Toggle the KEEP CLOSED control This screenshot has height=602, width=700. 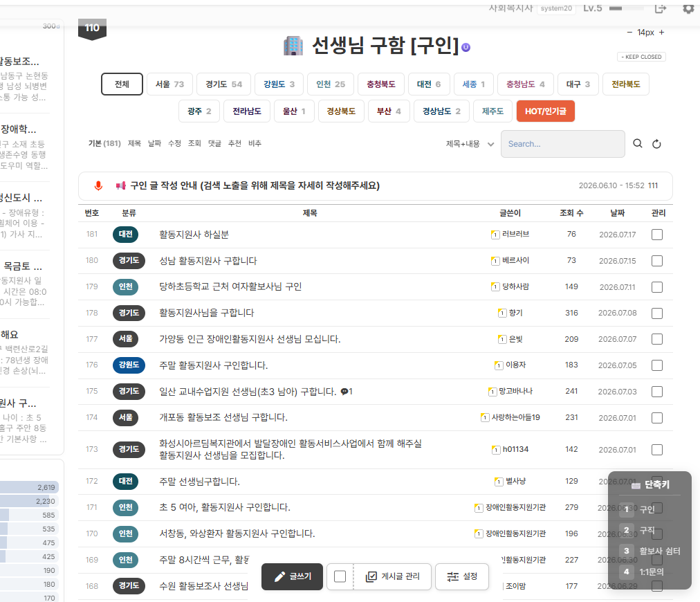[x=641, y=57]
